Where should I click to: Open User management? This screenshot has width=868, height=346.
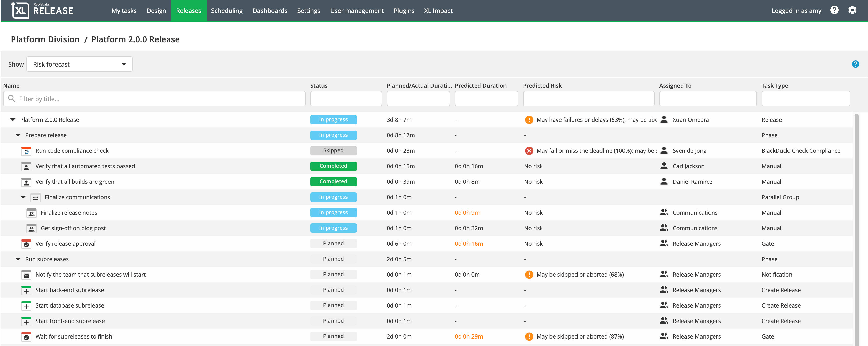click(357, 10)
